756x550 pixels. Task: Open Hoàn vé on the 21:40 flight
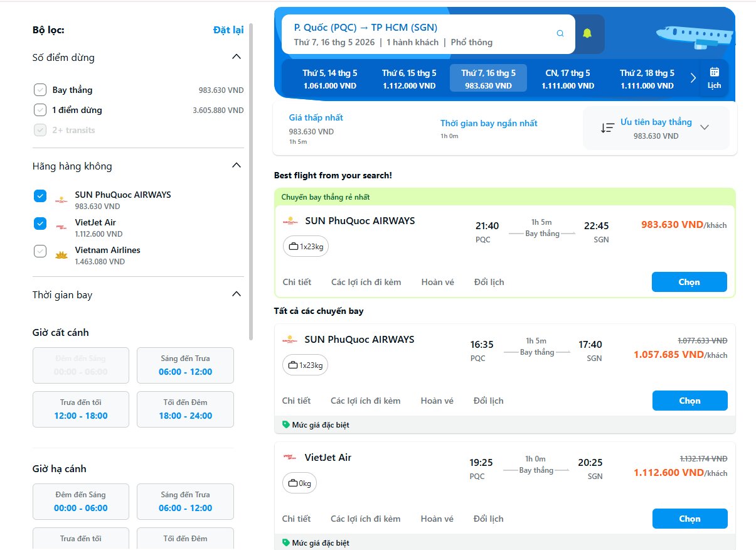[x=438, y=282]
